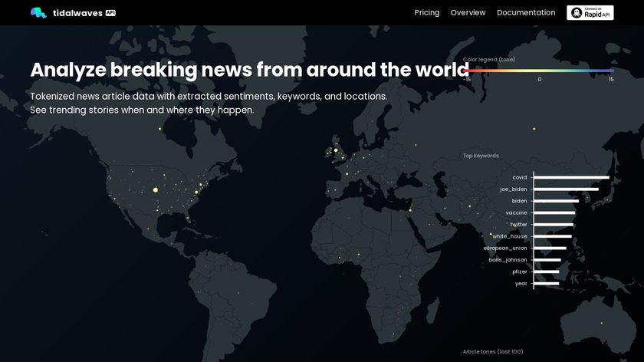Image resolution: width=644 pixels, height=362 pixels.
Task: Click the bright news dot over the UK
Action: [335, 150]
